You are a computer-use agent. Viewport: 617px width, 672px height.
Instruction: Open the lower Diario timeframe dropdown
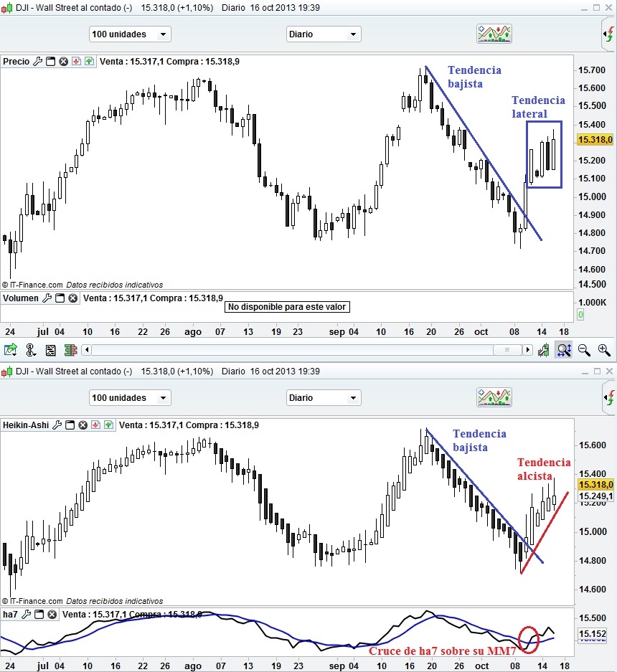tap(324, 398)
